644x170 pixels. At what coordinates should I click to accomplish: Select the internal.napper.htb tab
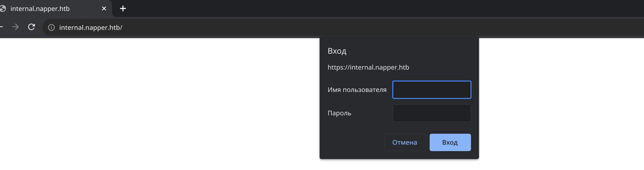click(56, 8)
